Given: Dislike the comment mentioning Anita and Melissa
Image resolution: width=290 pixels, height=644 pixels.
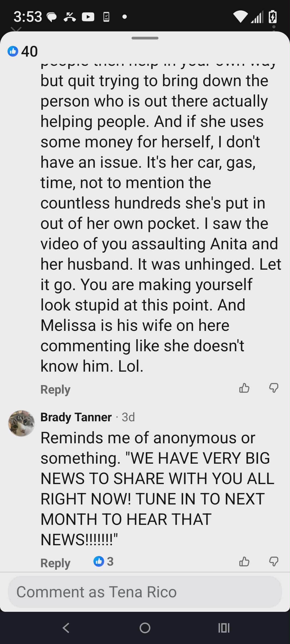Looking at the screenshot, I should click(274, 388).
